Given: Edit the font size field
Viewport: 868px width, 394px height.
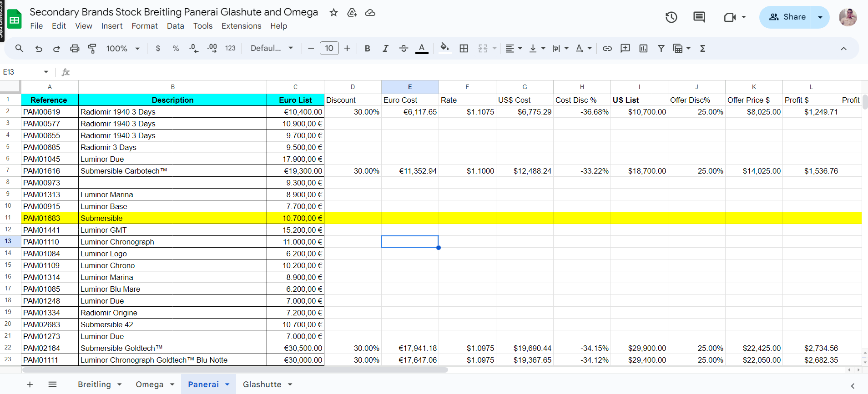Looking at the screenshot, I should click(x=329, y=48).
